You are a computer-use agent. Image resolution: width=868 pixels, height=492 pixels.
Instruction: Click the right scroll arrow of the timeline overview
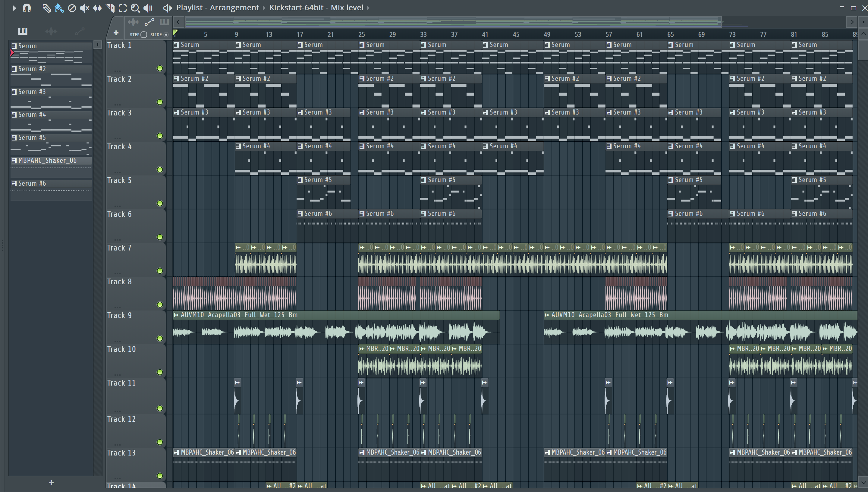pyautogui.click(x=852, y=22)
